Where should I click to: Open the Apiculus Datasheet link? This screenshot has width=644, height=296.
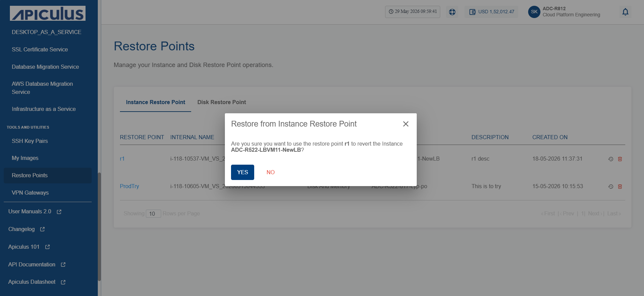click(37, 282)
